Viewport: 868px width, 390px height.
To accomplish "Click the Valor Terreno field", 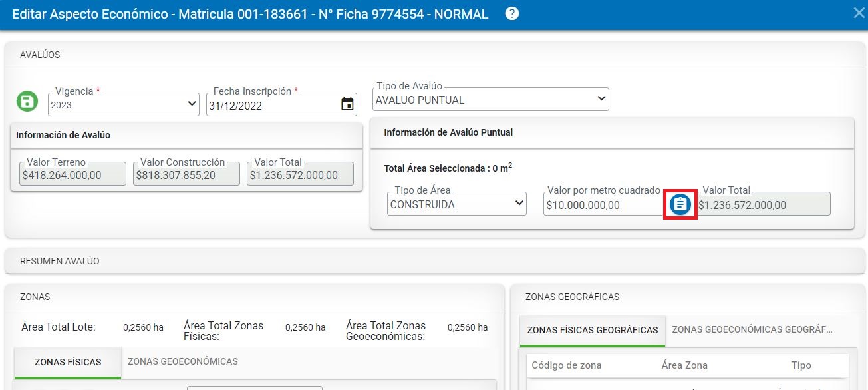I will pos(72,175).
